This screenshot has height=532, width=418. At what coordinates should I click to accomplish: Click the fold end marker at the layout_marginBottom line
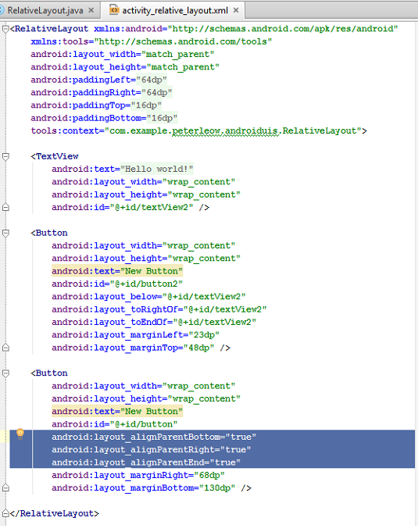[5, 488]
